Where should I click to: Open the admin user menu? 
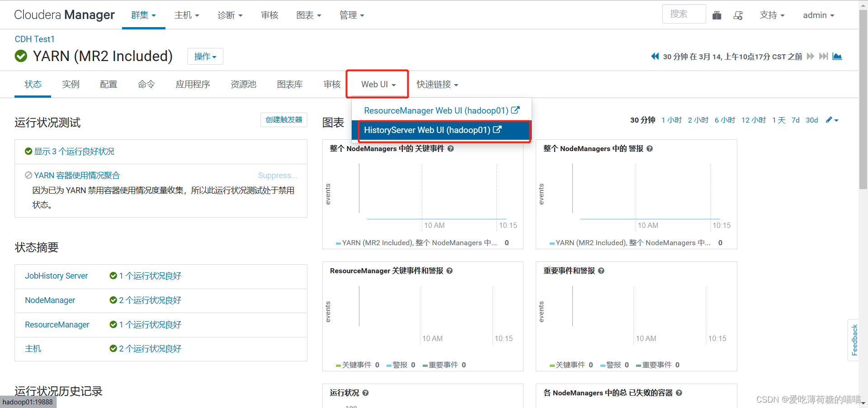click(819, 15)
